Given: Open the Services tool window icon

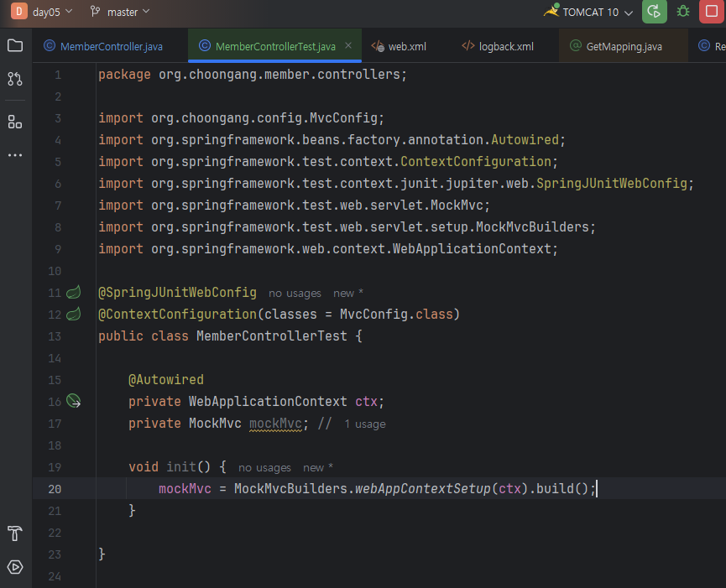Looking at the screenshot, I should tap(15, 567).
